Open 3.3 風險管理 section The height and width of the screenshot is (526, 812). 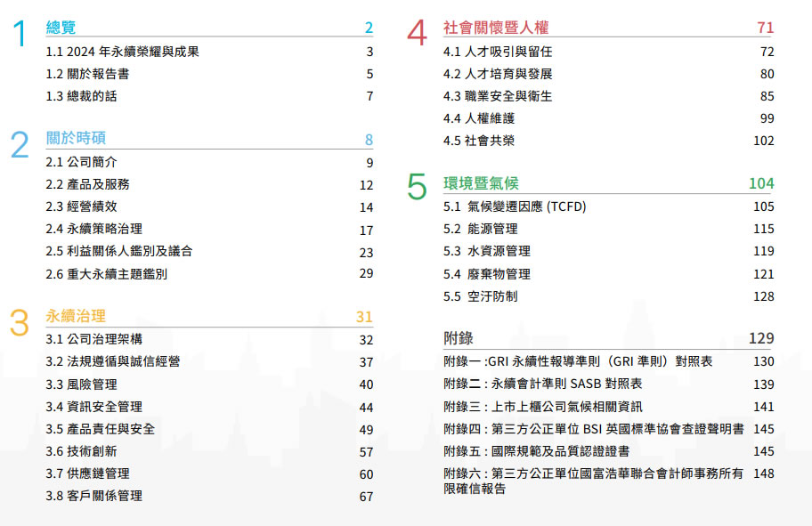point(81,384)
